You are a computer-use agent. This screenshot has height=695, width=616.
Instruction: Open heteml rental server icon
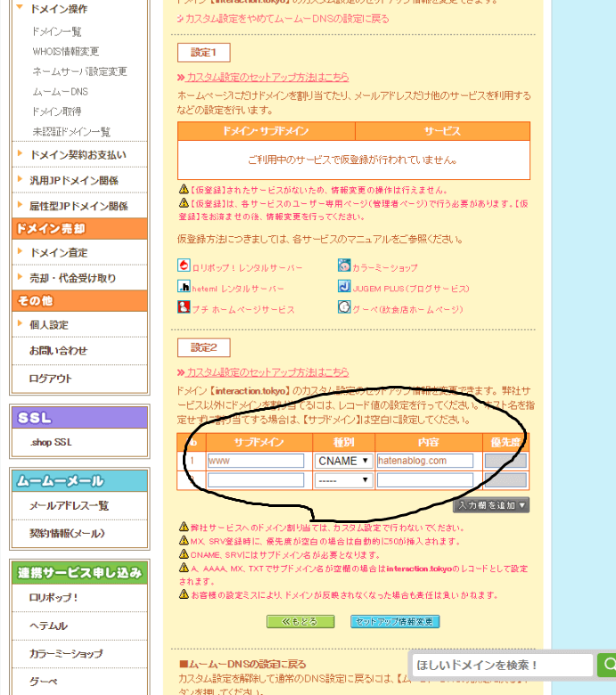pyautogui.click(x=184, y=286)
